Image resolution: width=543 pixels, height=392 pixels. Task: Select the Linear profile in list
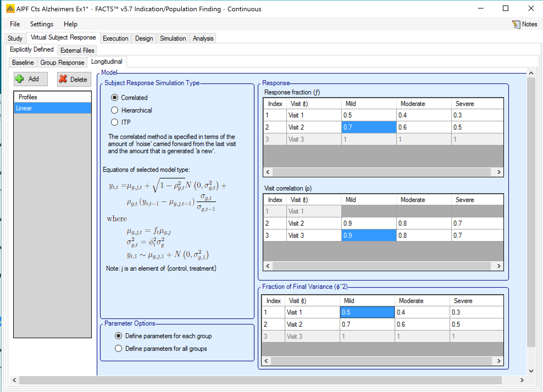52,108
